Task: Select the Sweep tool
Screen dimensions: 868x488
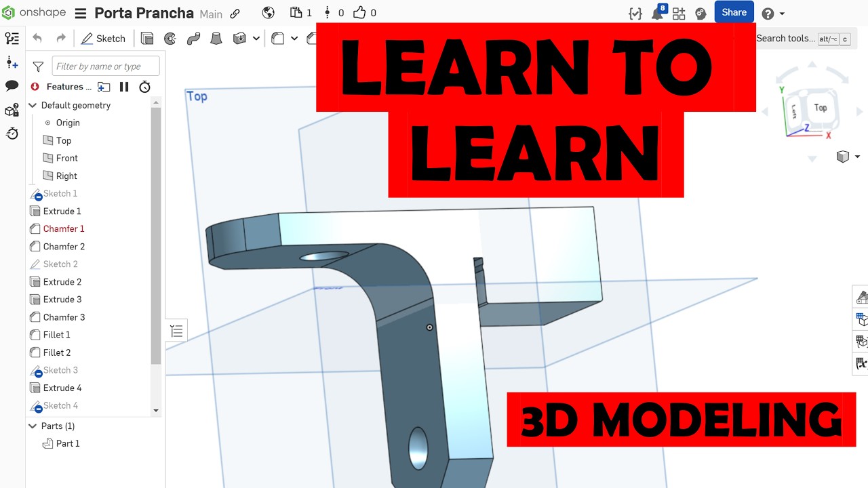Action: point(193,39)
